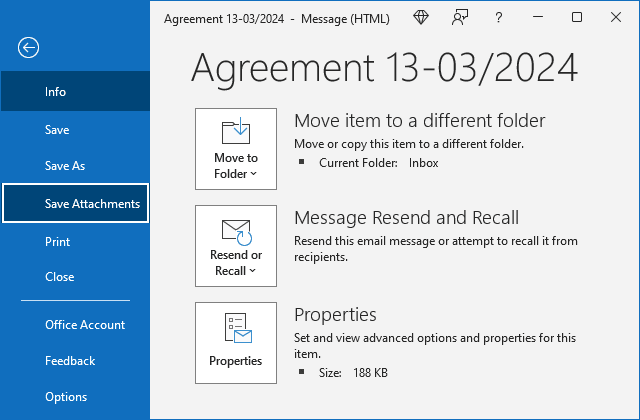Open Help via the question mark icon

click(497, 17)
